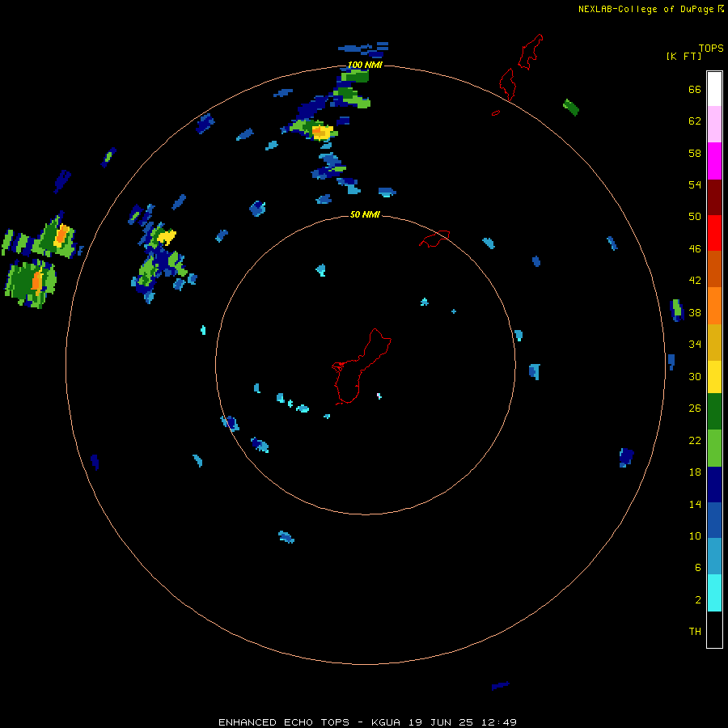The image size is (728, 728).
Task: Choose the bright yellow legend swatch
Action: pyautogui.click(x=714, y=376)
